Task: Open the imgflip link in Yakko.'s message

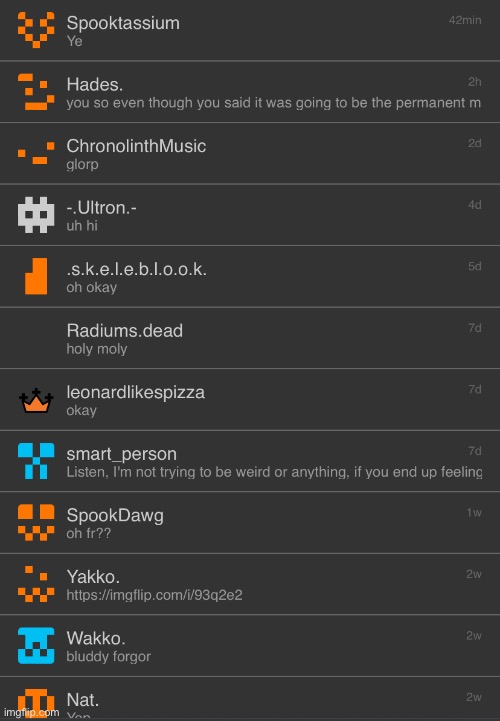Action: tap(154, 595)
